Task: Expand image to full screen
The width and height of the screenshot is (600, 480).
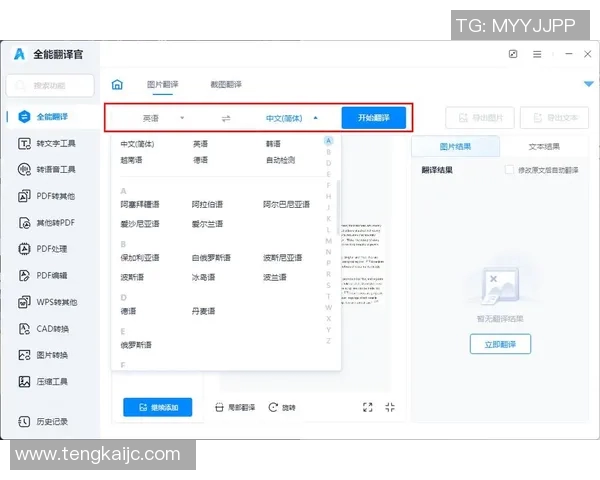Action: click(367, 407)
